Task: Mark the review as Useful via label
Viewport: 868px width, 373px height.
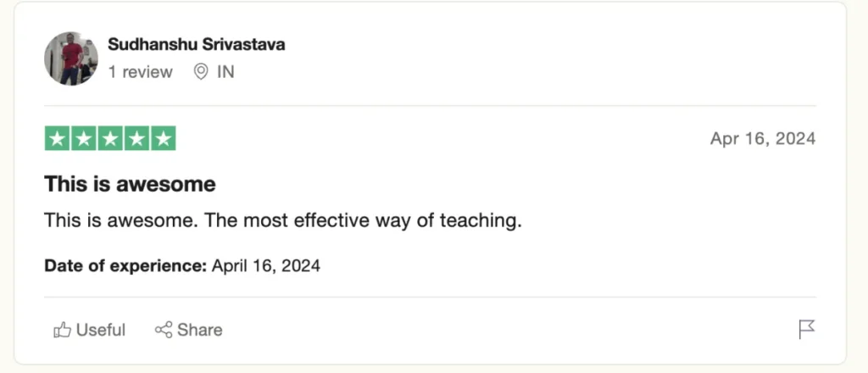Action: coord(101,330)
